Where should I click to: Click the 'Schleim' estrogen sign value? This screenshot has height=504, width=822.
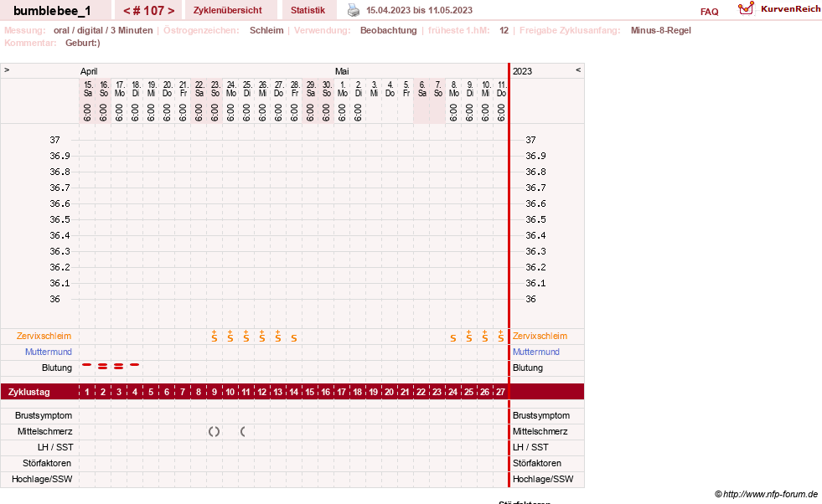[266, 30]
